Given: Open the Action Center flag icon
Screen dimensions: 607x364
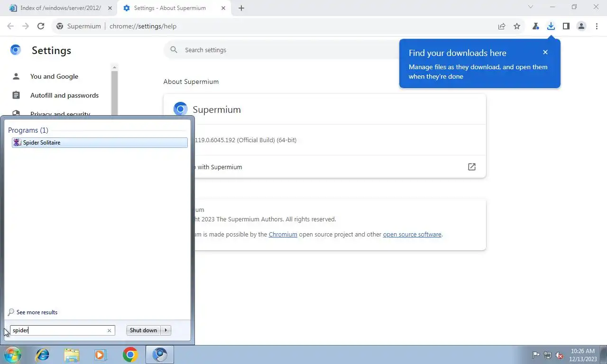Looking at the screenshot, I should (x=536, y=355).
